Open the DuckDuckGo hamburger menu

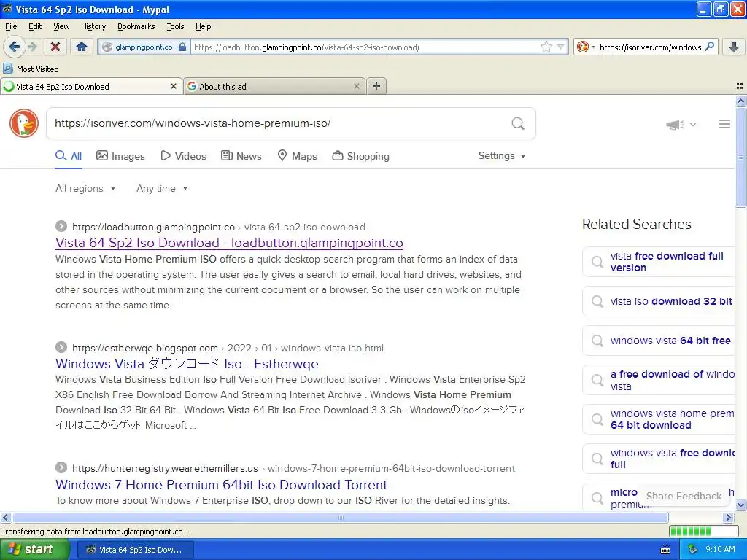[724, 124]
